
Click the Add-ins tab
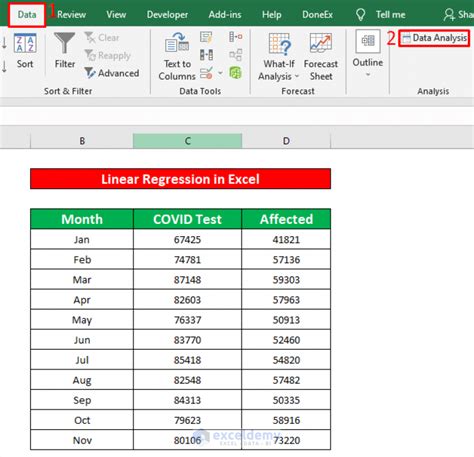[225, 15]
